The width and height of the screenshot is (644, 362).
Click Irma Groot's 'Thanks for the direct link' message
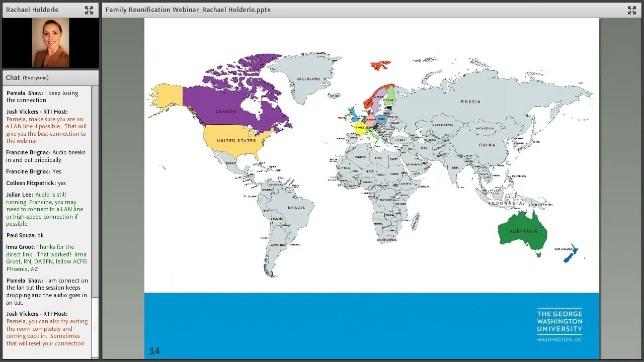pyautogui.click(x=47, y=258)
